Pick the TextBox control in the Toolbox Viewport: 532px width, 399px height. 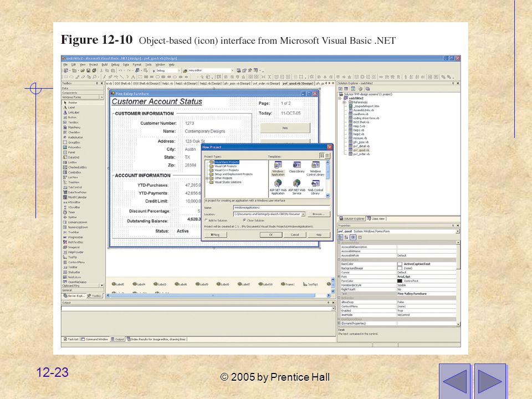[71, 122]
